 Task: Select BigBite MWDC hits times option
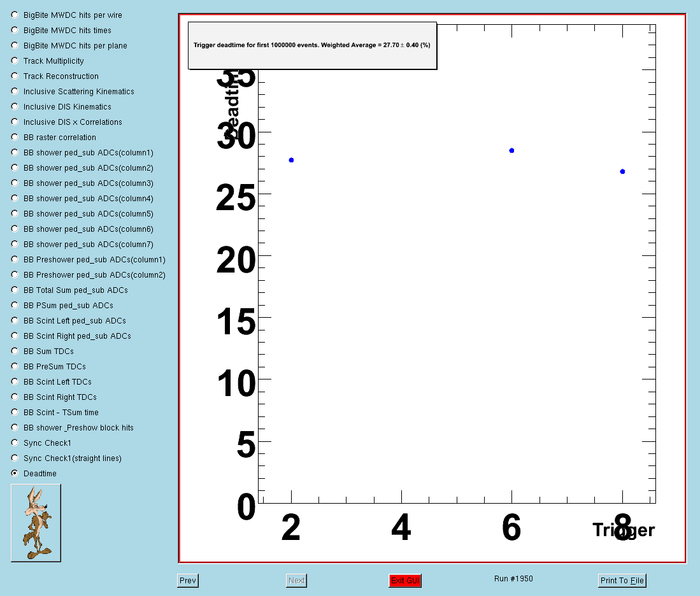coord(15,30)
